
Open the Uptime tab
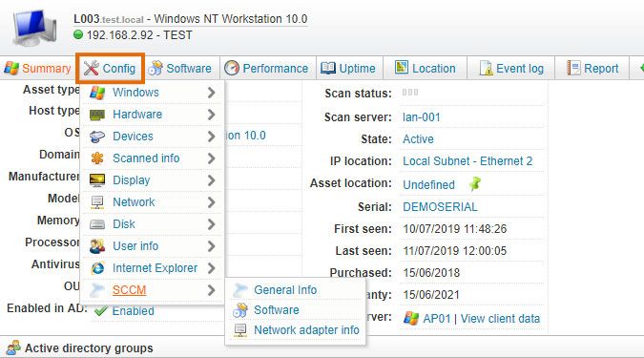click(x=349, y=68)
